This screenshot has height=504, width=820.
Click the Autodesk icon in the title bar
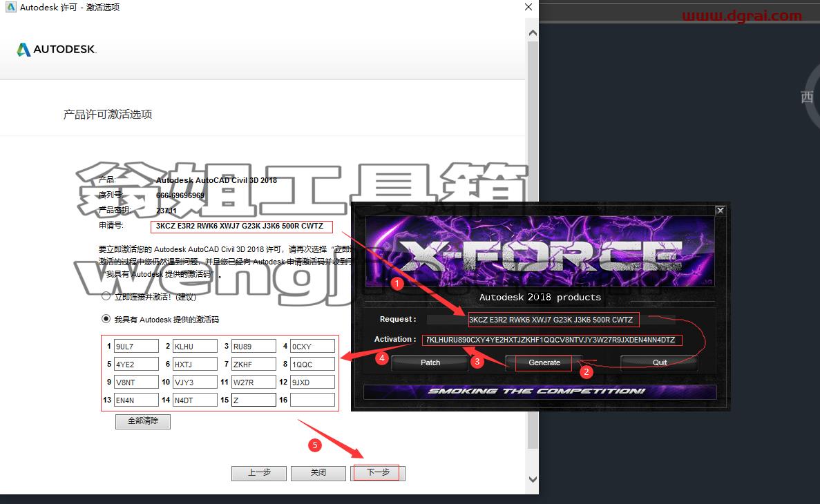click(10, 8)
